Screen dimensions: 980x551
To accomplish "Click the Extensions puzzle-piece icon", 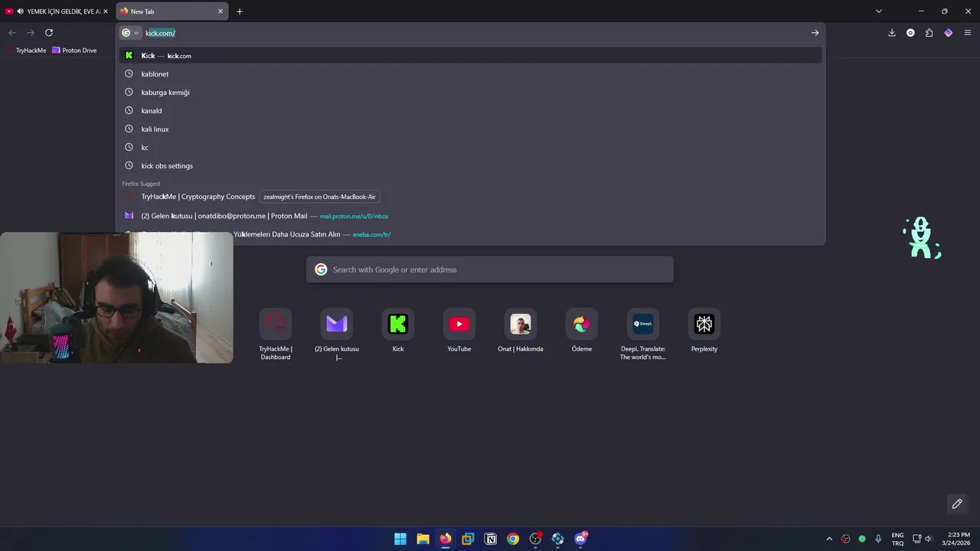I will [929, 33].
